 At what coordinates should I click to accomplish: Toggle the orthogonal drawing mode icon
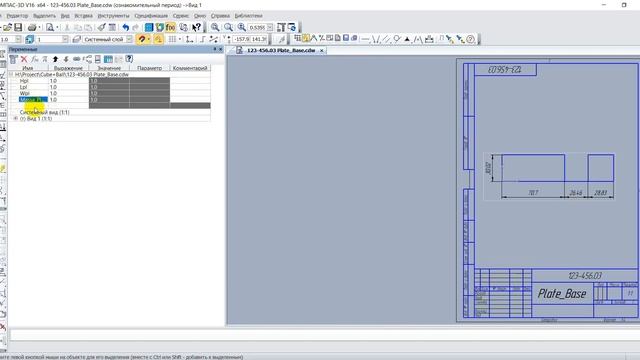203,39
